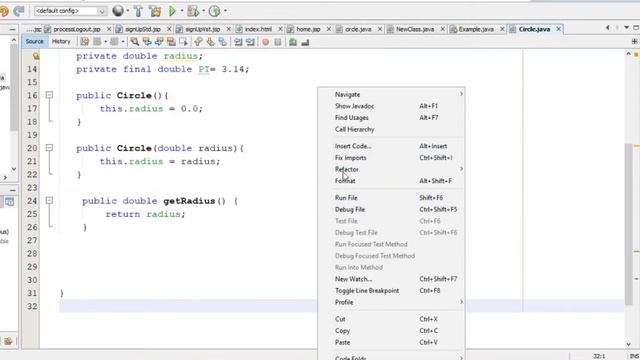Click the lightbulb hint in the editor gutter
640x360 pixels.
point(36,56)
